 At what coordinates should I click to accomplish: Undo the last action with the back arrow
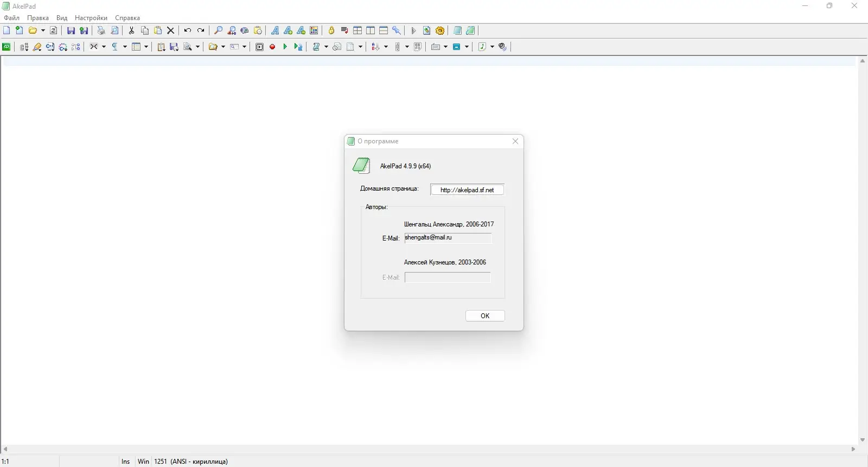tap(188, 30)
